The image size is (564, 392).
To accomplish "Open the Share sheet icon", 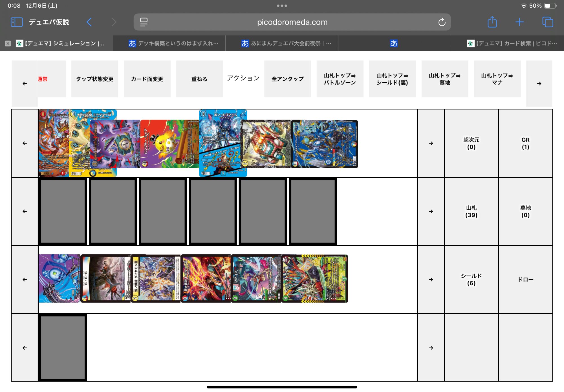I will 492,22.
